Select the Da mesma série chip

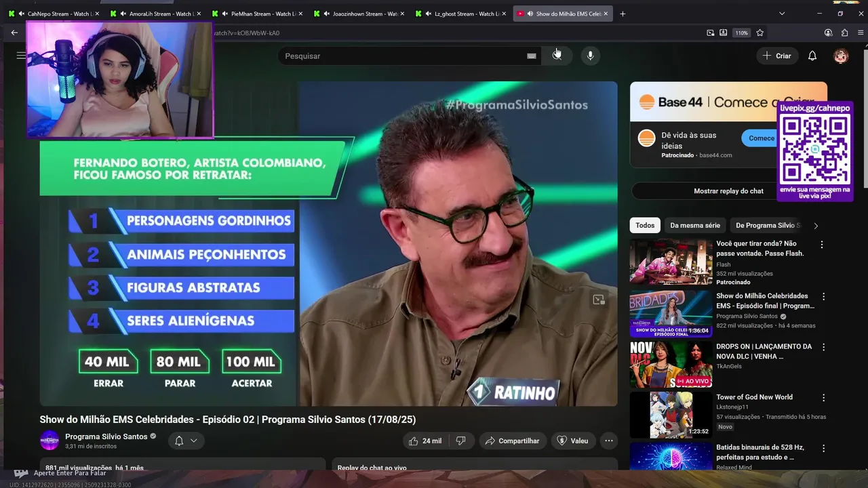coord(695,226)
